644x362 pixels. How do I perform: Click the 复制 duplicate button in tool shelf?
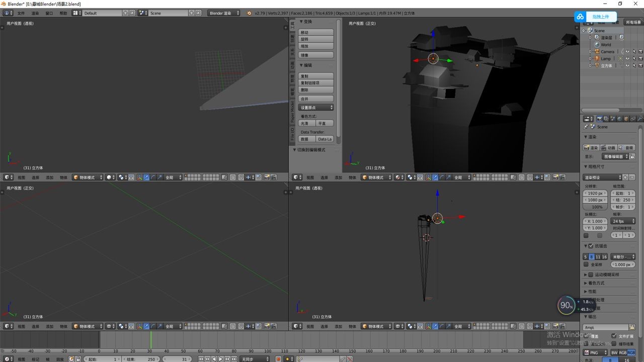point(316,76)
